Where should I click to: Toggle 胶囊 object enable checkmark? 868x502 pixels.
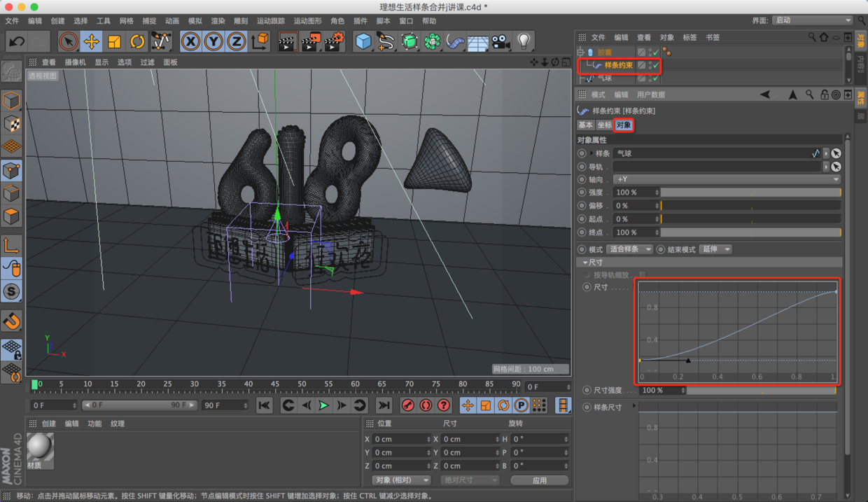coord(657,52)
